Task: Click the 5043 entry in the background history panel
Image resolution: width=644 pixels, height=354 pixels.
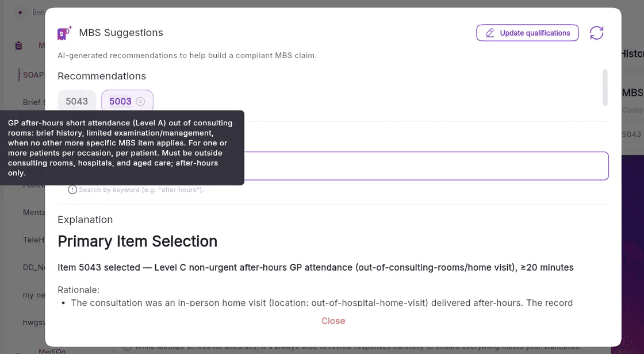Action: point(631,134)
